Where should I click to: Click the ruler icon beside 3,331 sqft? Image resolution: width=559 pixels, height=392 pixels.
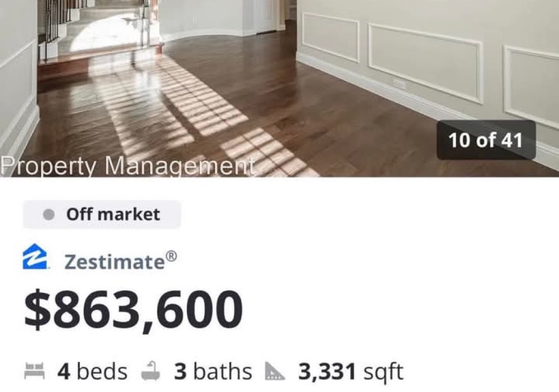point(275,371)
